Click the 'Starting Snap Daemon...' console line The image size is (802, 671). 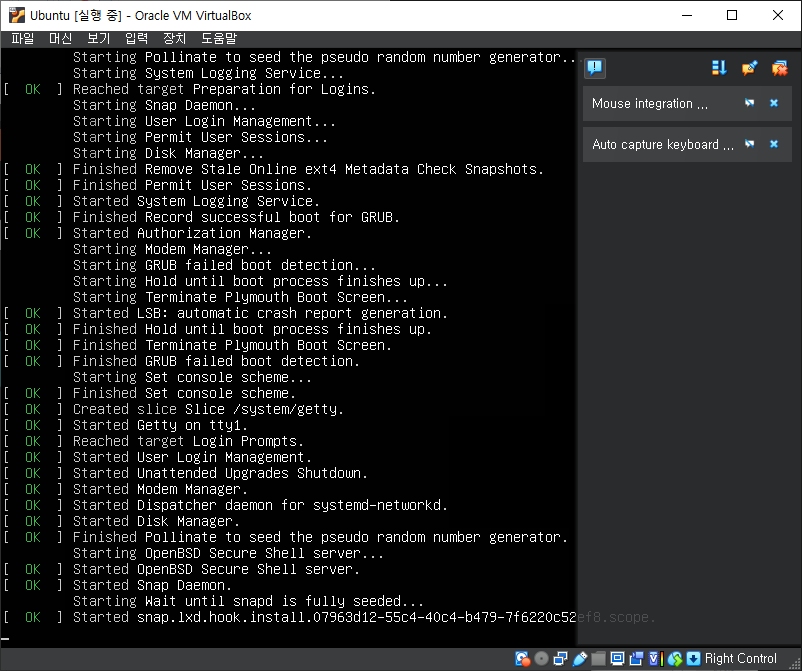165,105
